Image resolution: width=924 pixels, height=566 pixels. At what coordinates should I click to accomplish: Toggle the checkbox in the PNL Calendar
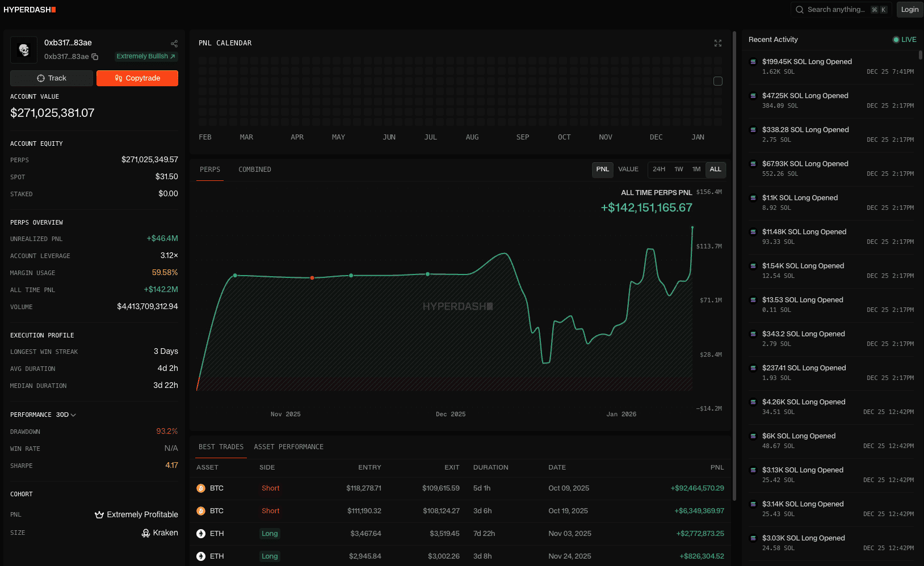(717, 81)
